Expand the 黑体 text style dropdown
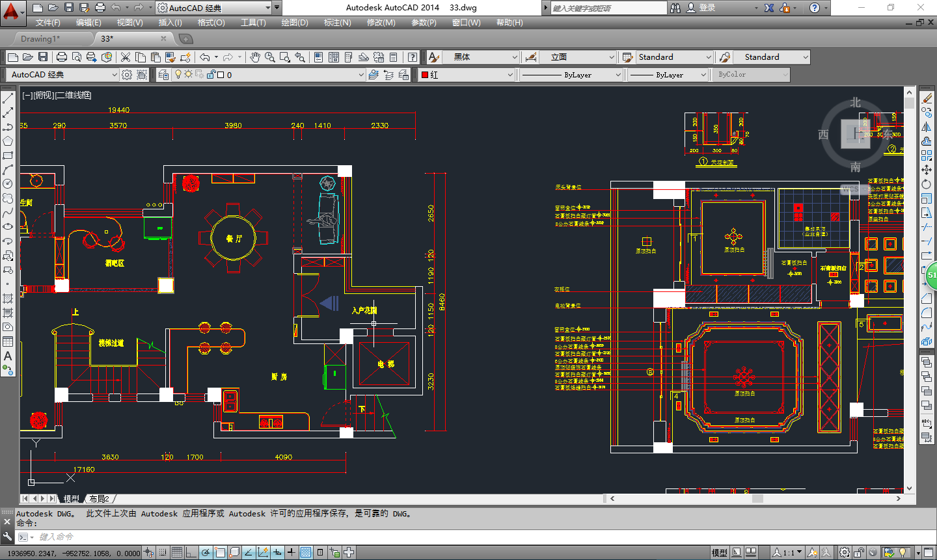 (514, 57)
